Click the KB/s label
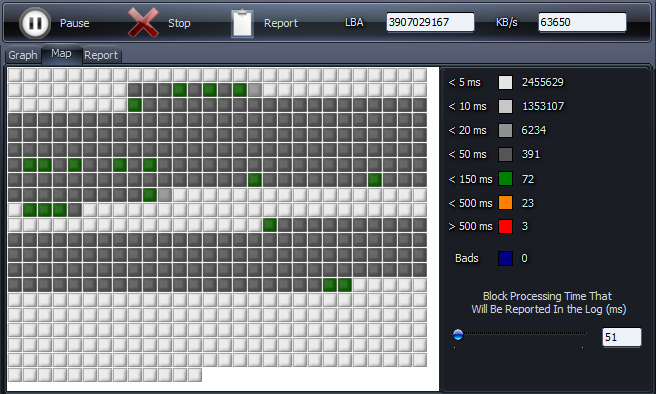This screenshot has width=656, height=394. coord(507,22)
